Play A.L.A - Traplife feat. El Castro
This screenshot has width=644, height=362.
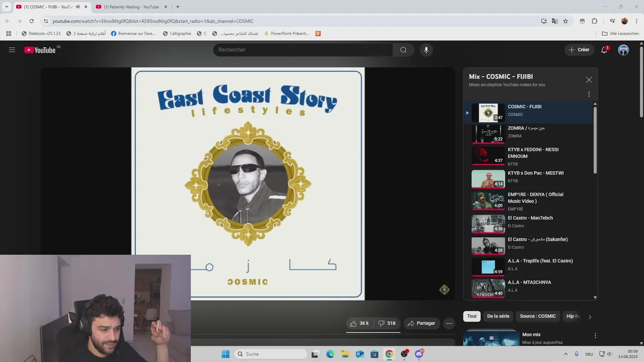[528, 266]
